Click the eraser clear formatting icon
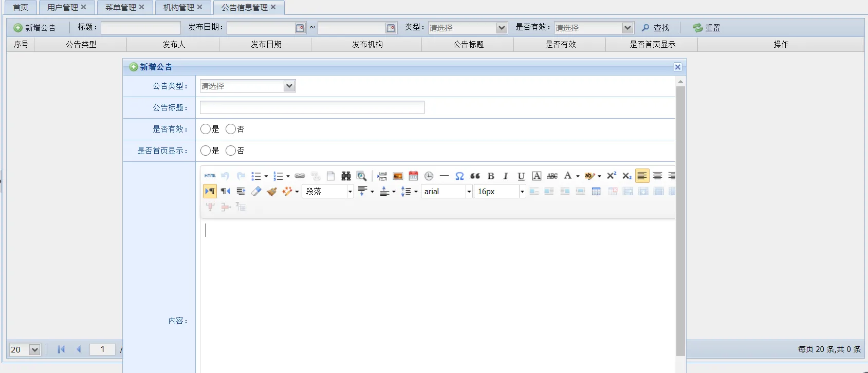Viewport: 868px width, 373px height. click(256, 192)
